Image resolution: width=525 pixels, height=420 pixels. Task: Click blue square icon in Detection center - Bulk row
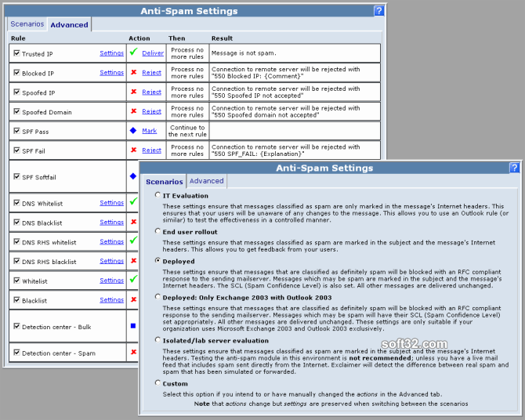click(133, 326)
